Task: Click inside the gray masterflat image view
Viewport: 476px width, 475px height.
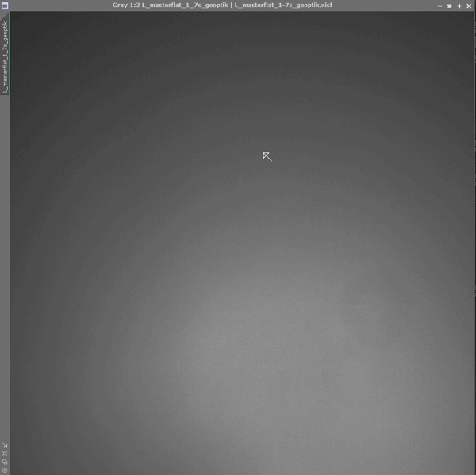Action: 242,243
